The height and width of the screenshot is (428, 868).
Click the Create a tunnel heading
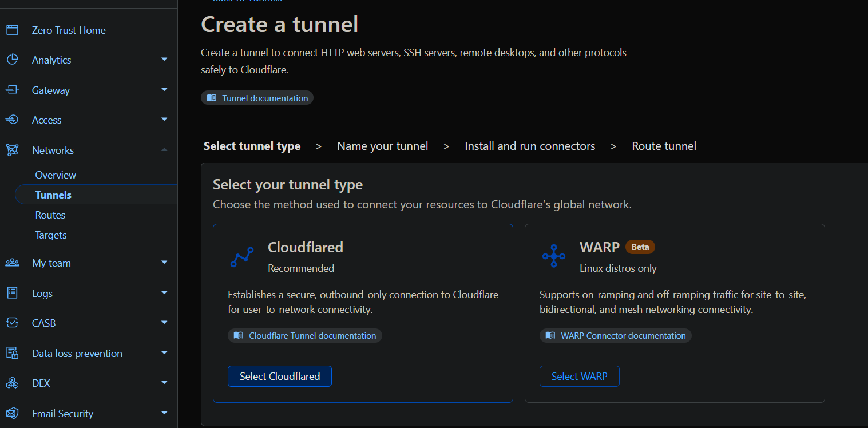coord(280,25)
